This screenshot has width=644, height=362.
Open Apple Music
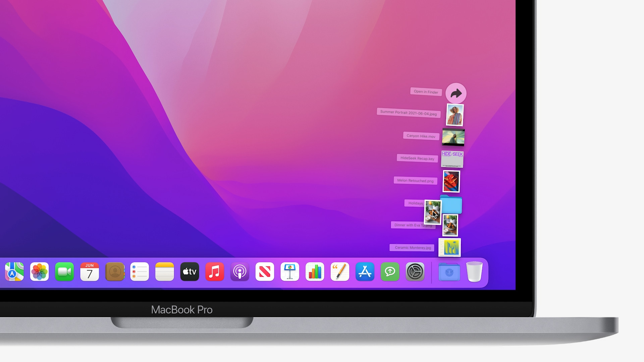215,272
